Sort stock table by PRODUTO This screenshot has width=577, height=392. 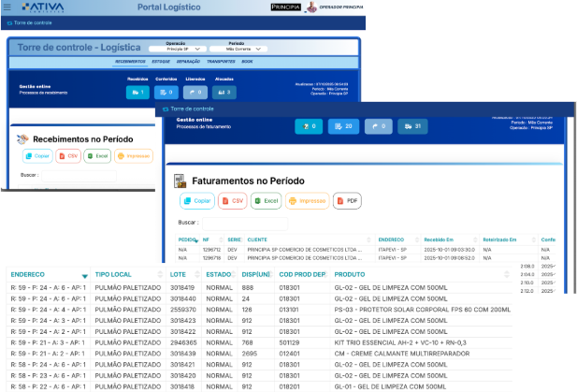click(422, 274)
